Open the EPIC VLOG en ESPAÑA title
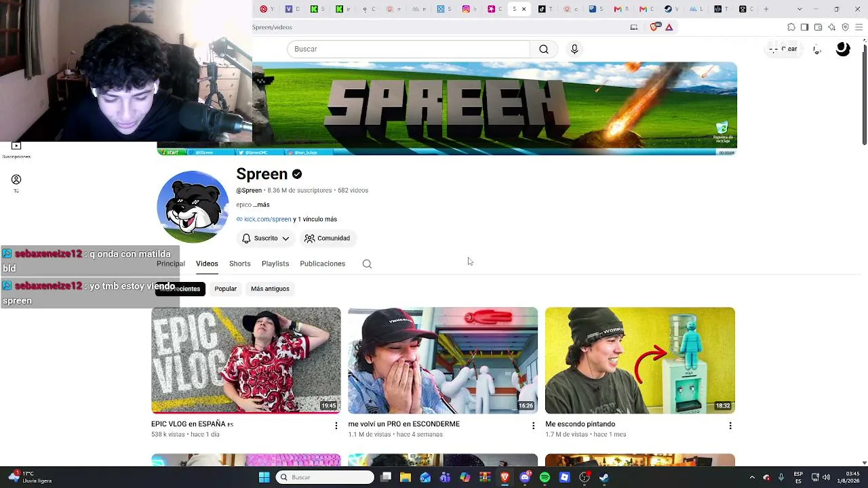This screenshot has width=868, height=488. click(192, 424)
